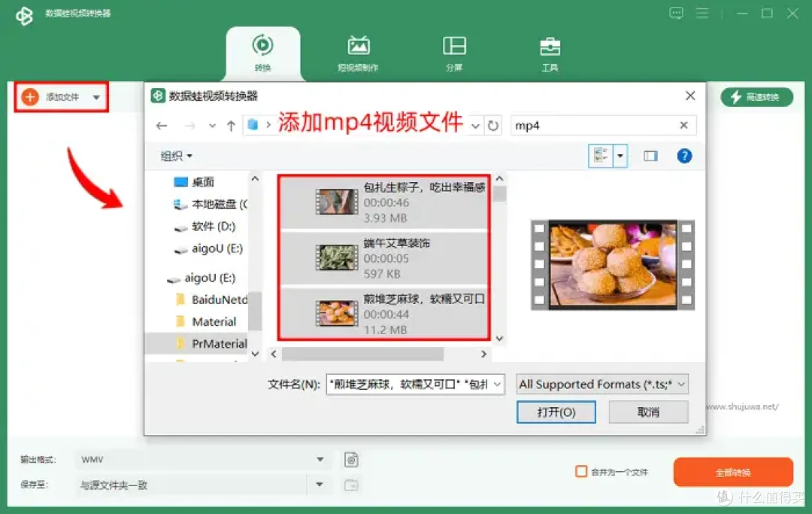Click the app logo in the title bar
This screenshot has height=514, width=812.
tap(24, 16)
